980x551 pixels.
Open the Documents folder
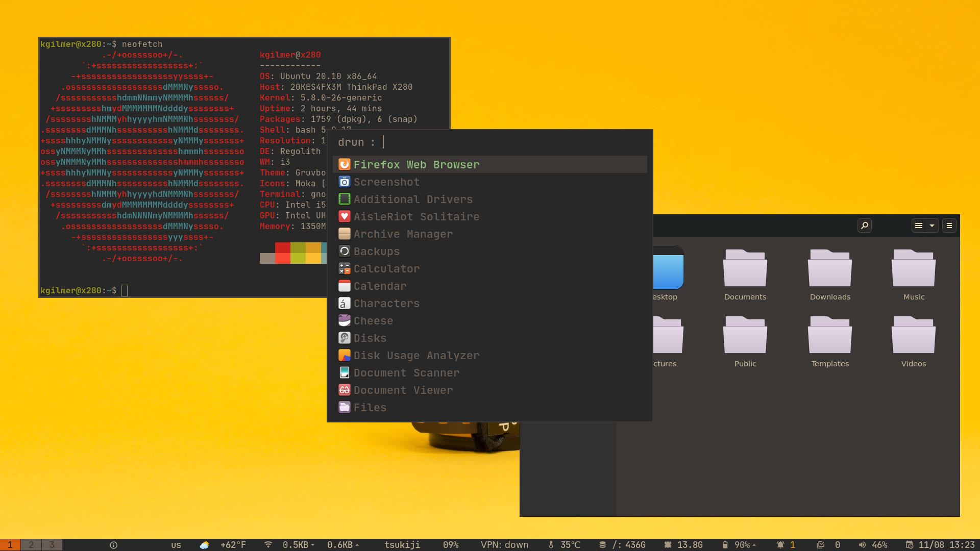[745, 274]
